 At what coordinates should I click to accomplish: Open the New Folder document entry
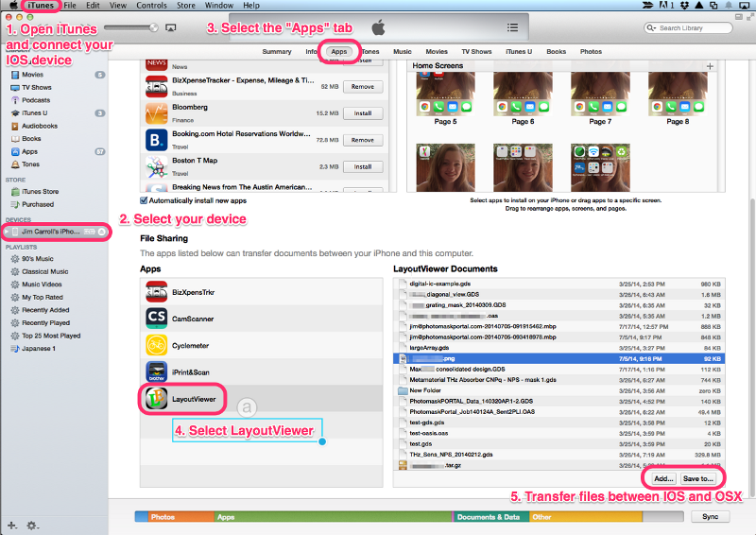(559, 390)
